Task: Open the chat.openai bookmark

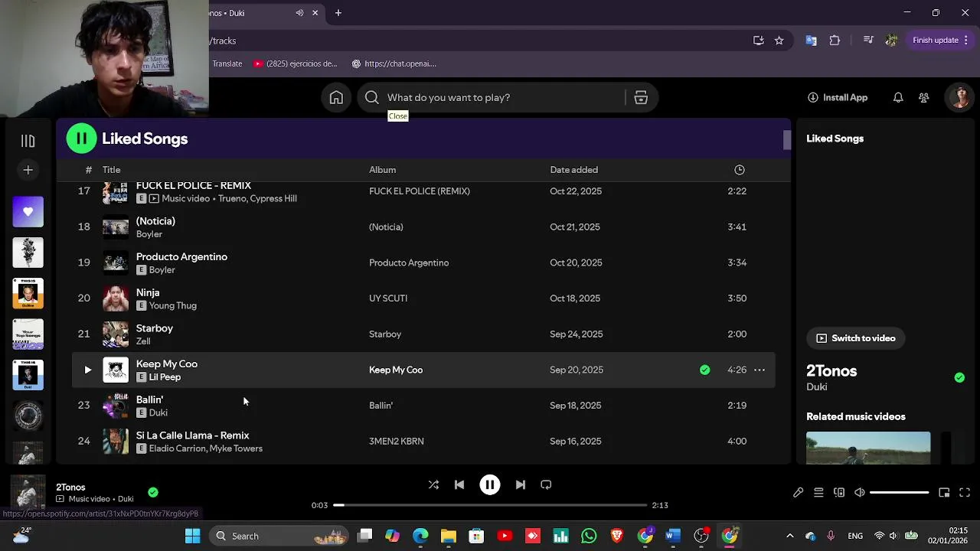Action: click(394, 64)
